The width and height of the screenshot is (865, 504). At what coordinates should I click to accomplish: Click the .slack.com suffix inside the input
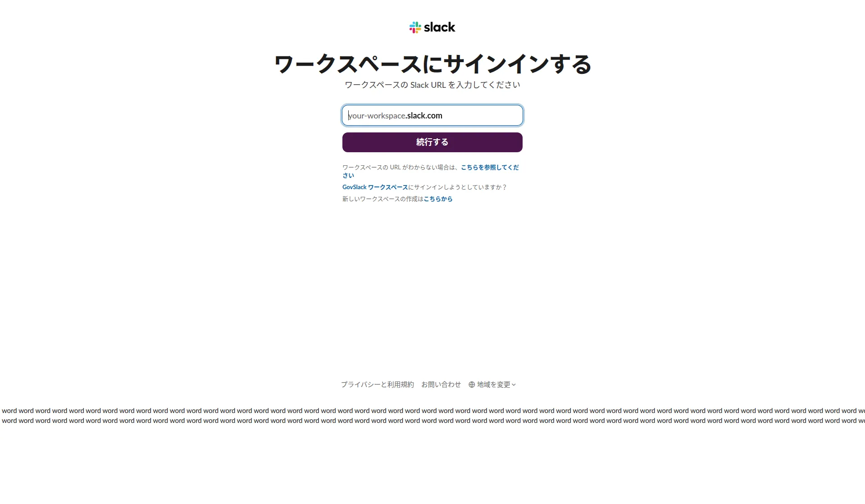424,116
